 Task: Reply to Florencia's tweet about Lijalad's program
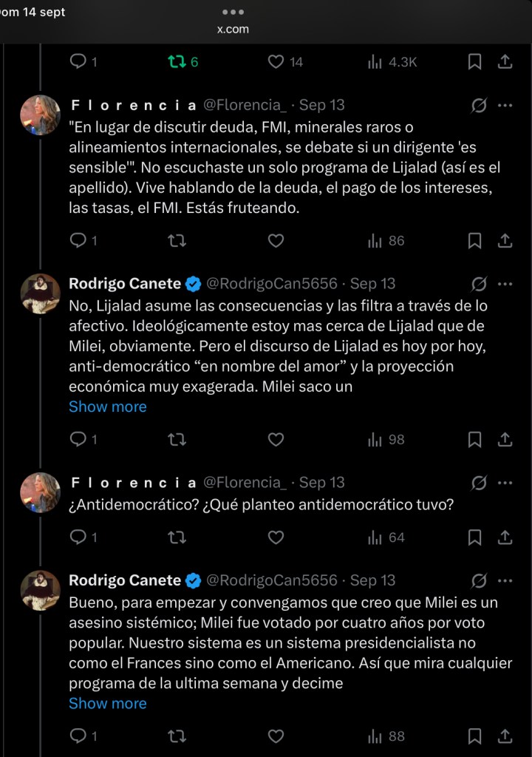[x=78, y=240]
